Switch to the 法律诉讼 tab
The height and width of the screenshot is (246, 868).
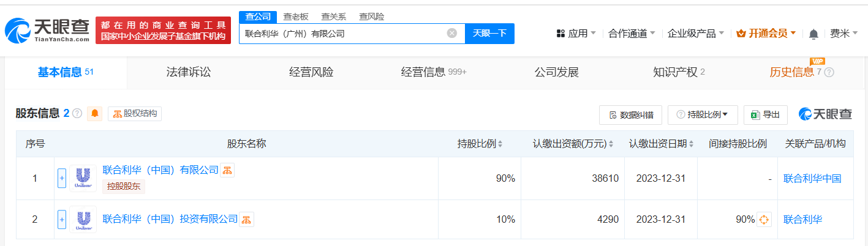pyautogui.click(x=188, y=72)
